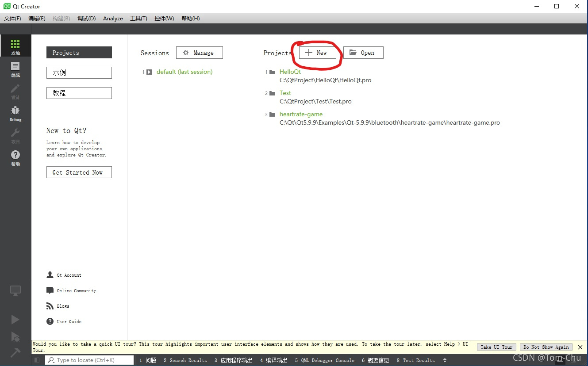The image size is (588, 366).
Task: Open the Analyze menu
Action: 113,19
